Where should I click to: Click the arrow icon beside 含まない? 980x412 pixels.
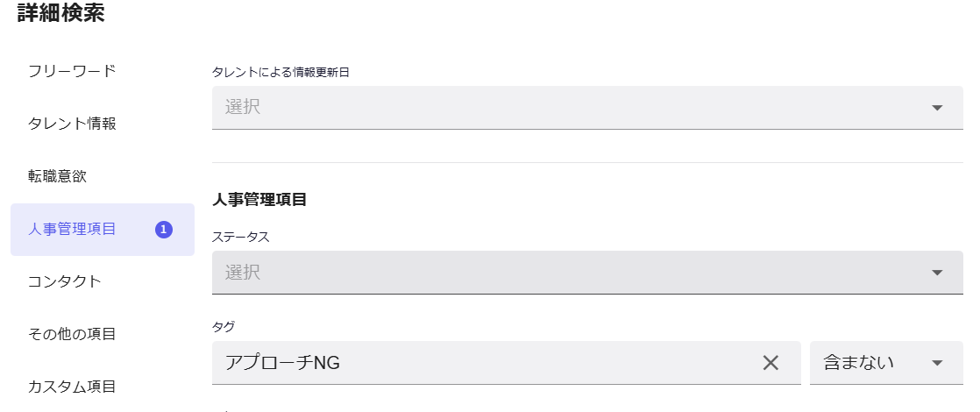click(x=937, y=363)
